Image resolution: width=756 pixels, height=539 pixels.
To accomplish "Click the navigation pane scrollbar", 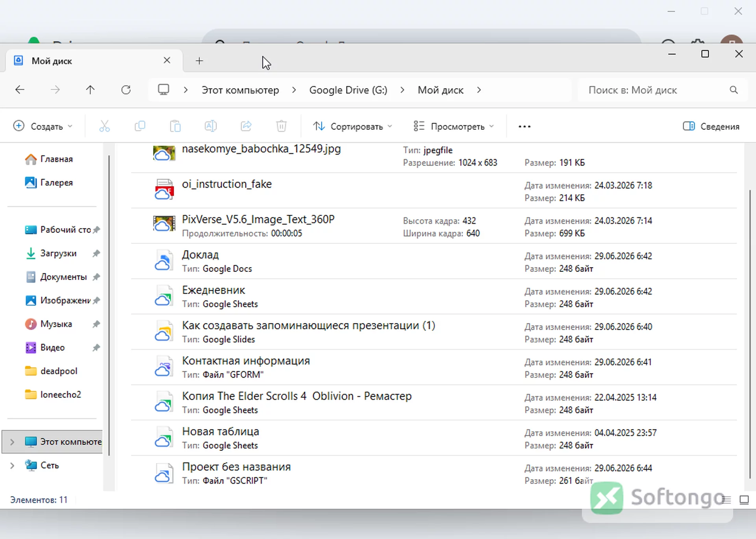I will pyautogui.click(x=109, y=305).
